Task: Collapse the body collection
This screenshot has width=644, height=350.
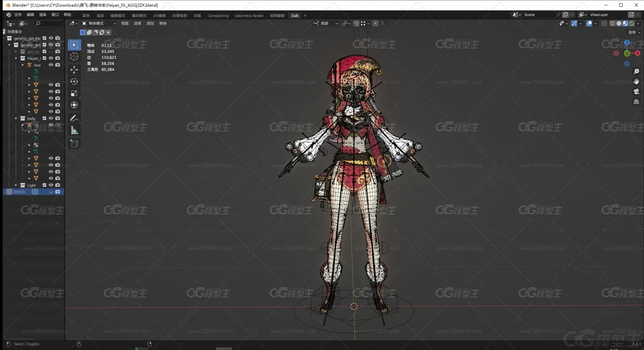Action: 16,118
